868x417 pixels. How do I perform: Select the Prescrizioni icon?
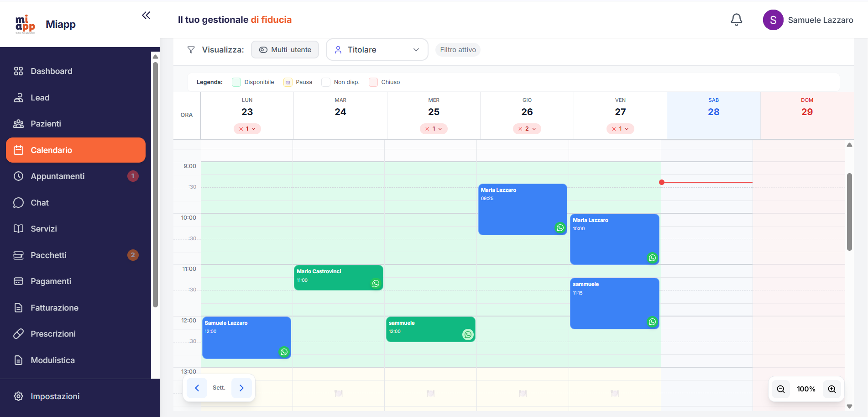18,333
